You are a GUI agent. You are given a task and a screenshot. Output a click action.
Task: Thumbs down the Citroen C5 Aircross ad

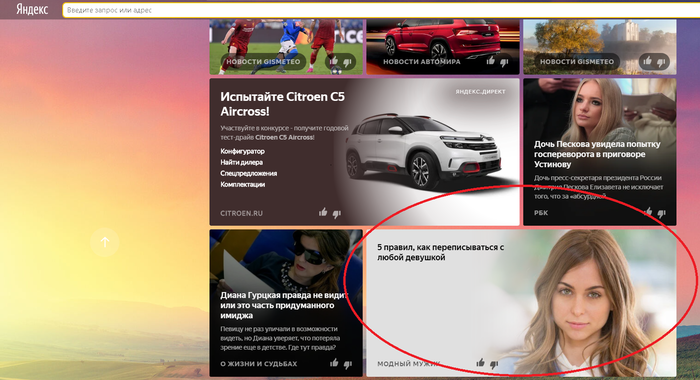(x=337, y=213)
